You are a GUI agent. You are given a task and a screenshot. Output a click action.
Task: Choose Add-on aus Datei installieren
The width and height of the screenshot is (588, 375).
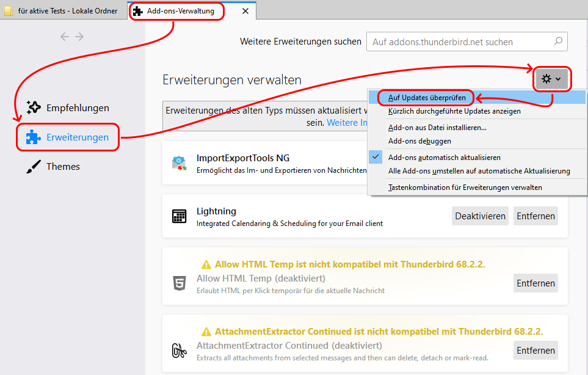477,128
